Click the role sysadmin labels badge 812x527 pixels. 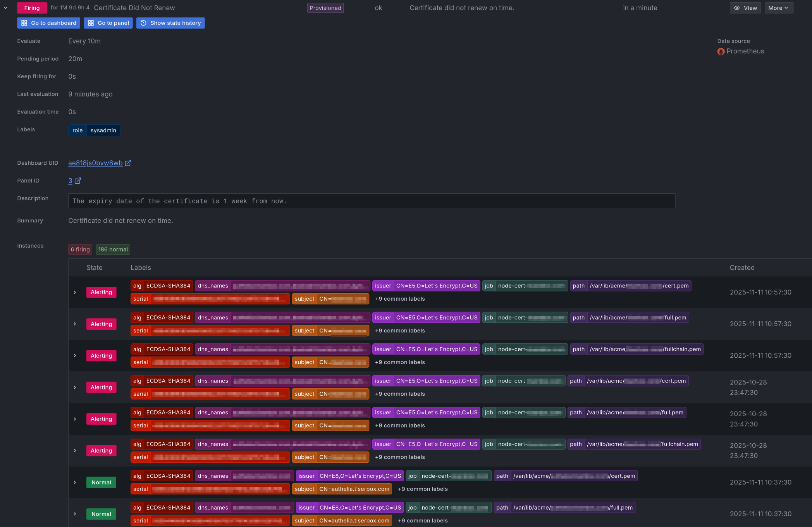[x=94, y=130]
